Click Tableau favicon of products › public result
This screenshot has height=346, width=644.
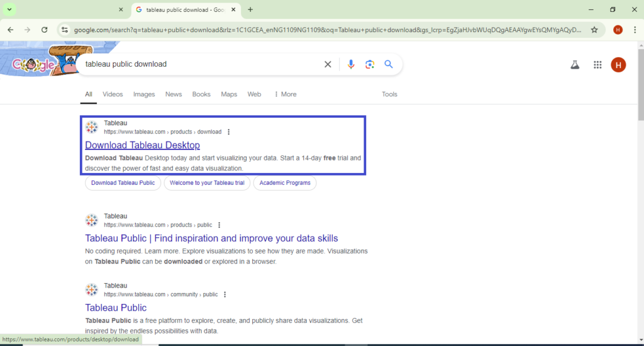tap(92, 220)
